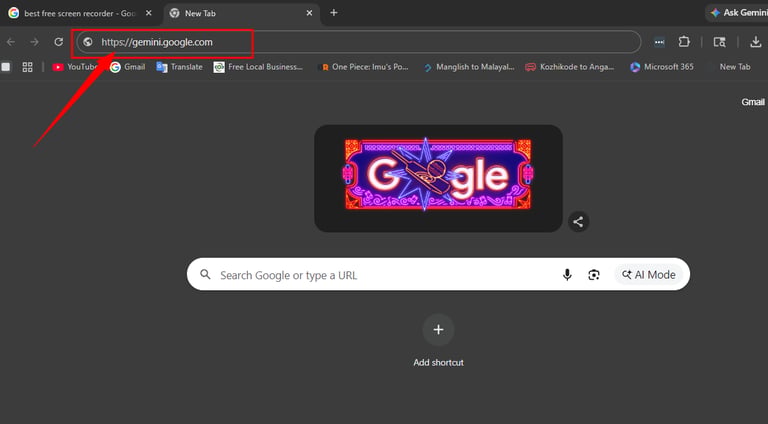Click the magnifier icon in search box
This screenshot has width=768, height=424.
click(x=205, y=275)
